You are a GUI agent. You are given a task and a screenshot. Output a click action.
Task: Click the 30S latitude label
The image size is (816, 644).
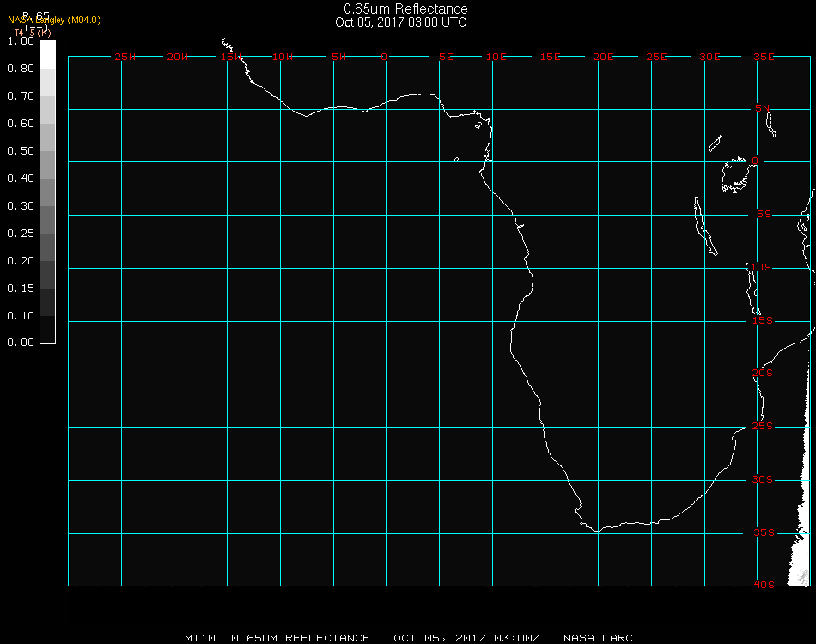[x=763, y=479]
